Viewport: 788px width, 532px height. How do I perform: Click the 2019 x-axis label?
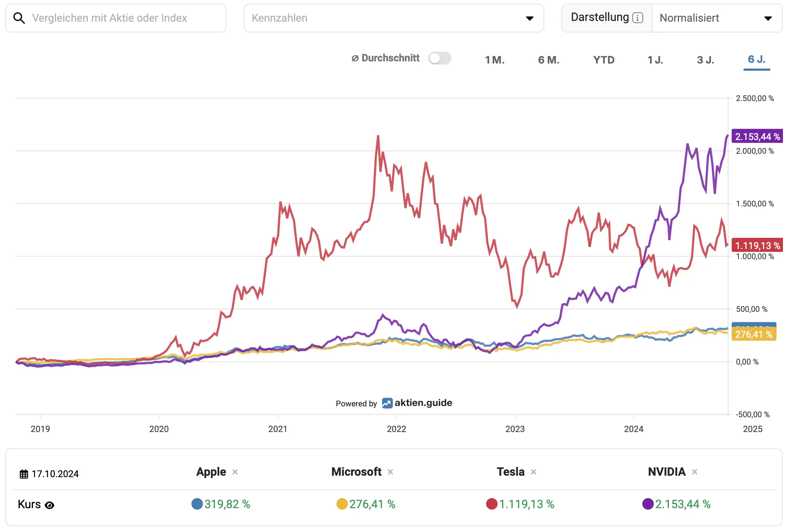[40, 429]
